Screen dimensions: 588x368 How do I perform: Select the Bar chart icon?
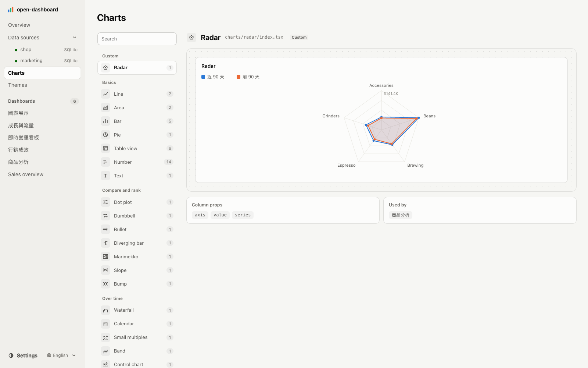point(105,121)
